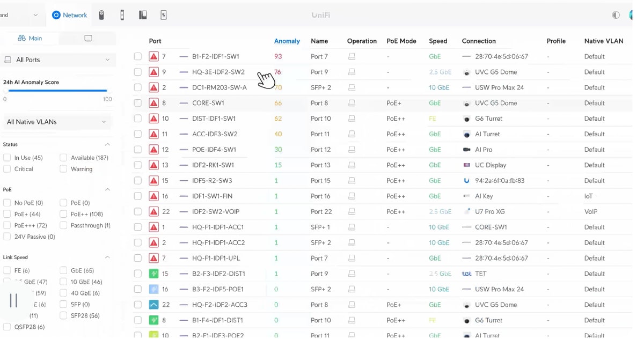Image resolution: width=644 pixels, height=339 pixels.
Task: Enable the In Use (45) status filter
Action: pyautogui.click(x=7, y=158)
